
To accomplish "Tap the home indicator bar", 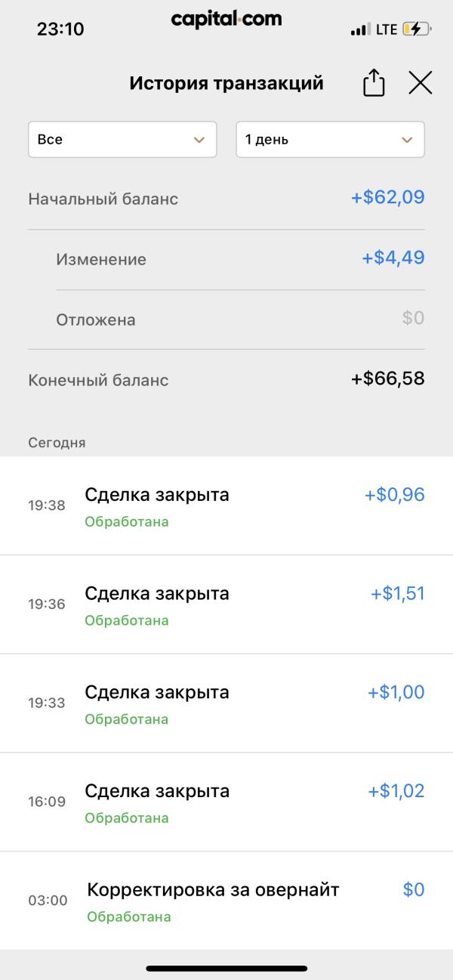I will [226, 968].
